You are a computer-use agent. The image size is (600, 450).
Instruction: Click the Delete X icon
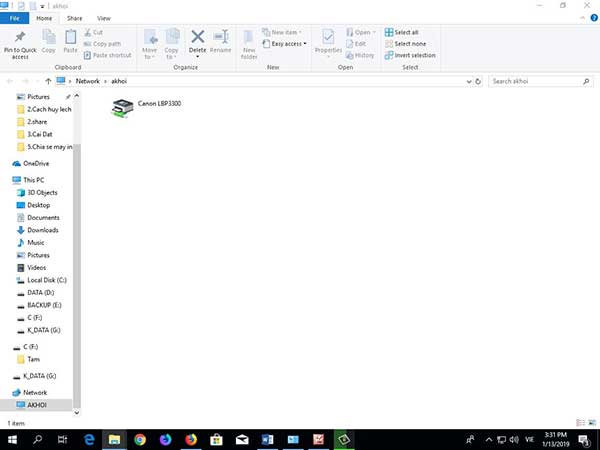pos(197,37)
